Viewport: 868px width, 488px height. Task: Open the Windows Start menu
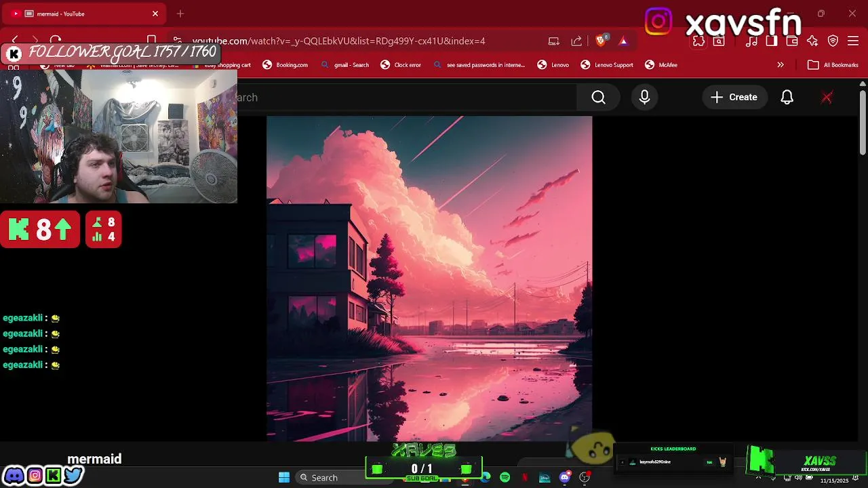click(x=284, y=477)
